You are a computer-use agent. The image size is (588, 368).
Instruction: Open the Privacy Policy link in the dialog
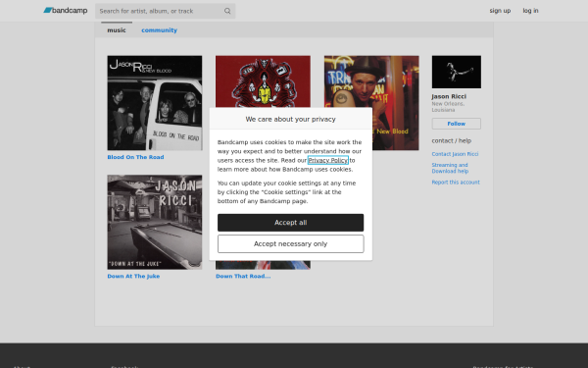click(x=328, y=160)
